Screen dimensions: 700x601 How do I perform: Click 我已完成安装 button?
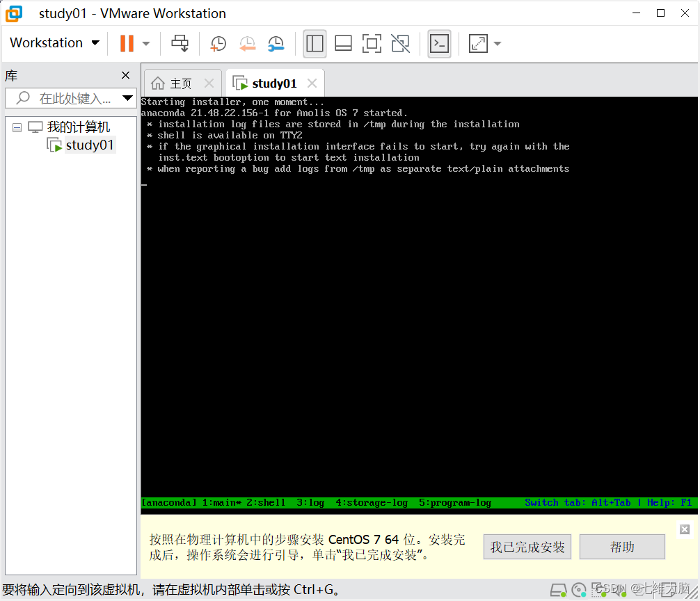(527, 547)
